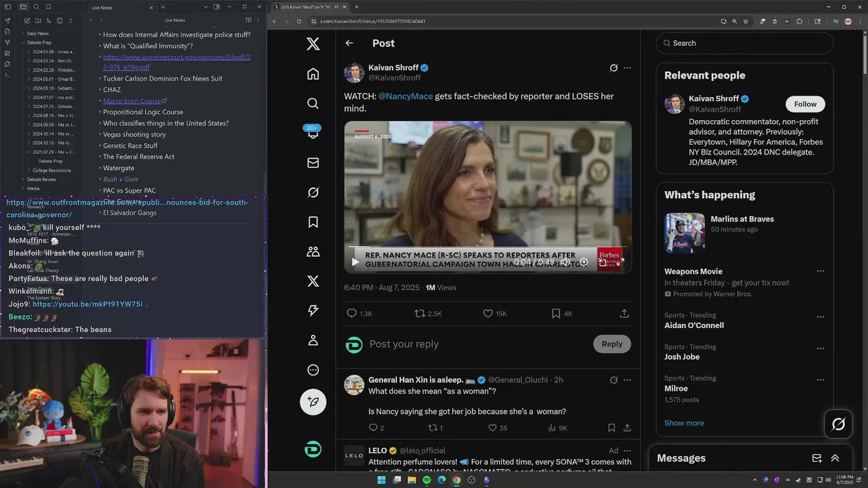Open more options on Kaivan Shroff's post
The image size is (868, 488).
(x=627, y=68)
